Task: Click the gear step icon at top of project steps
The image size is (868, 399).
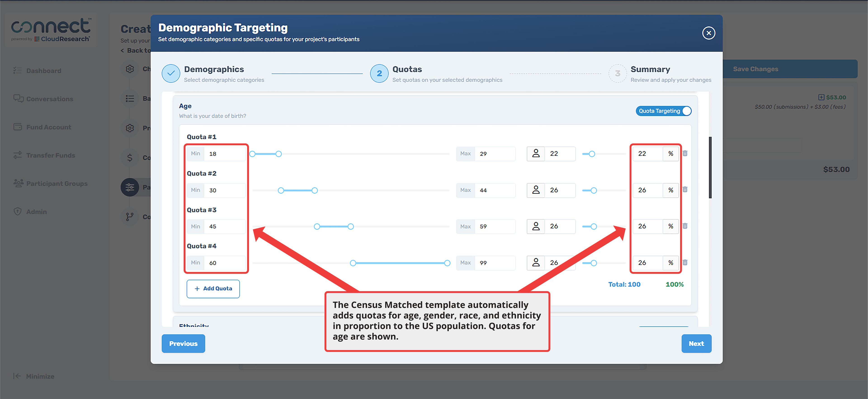Action: click(x=130, y=69)
